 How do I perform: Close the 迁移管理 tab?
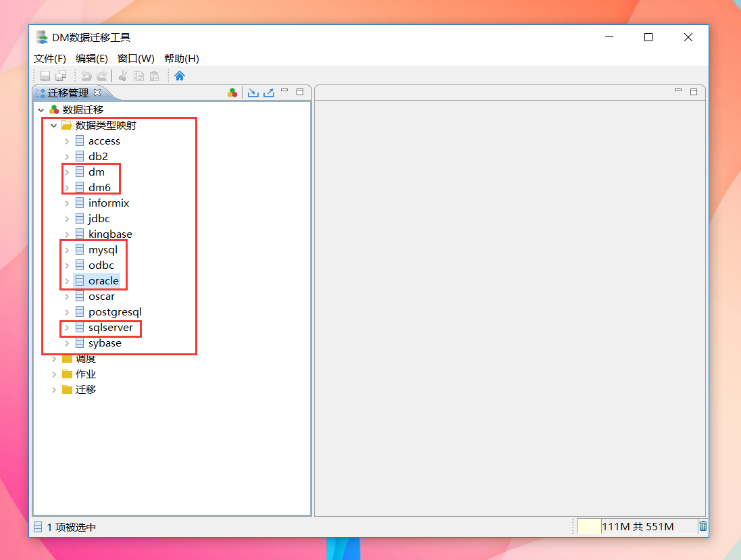pyautogui.click(x=97, y=92)
